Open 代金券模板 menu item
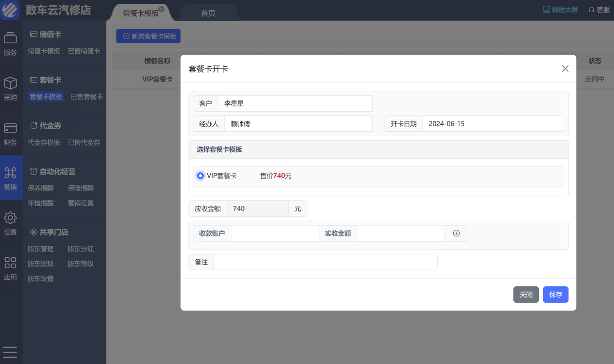This screenshot has width=614, height=364. [x=44, y=143]
